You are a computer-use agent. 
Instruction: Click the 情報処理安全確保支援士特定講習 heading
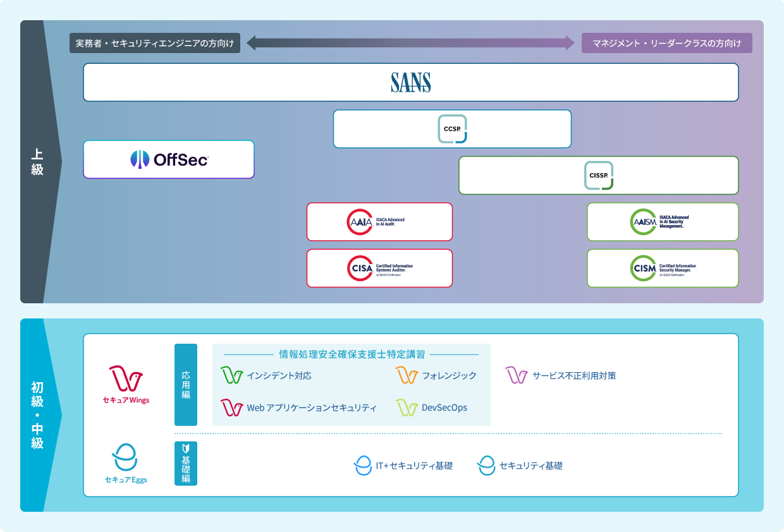click(352, 354)
